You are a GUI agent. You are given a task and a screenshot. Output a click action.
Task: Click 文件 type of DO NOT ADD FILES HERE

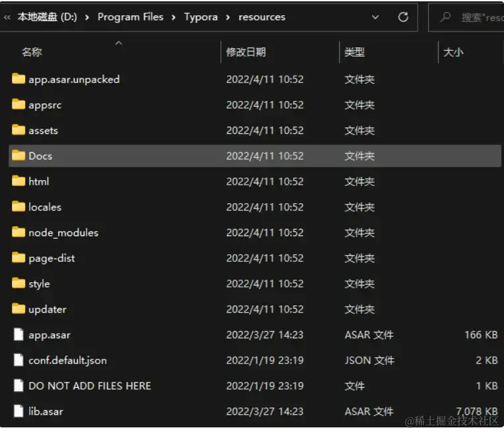tap(354, 386)
